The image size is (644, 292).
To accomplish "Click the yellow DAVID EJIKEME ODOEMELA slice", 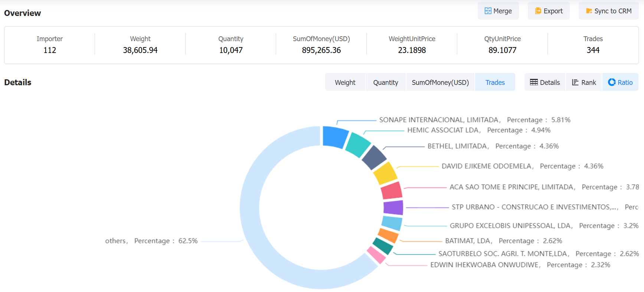I will click(386, 173).
